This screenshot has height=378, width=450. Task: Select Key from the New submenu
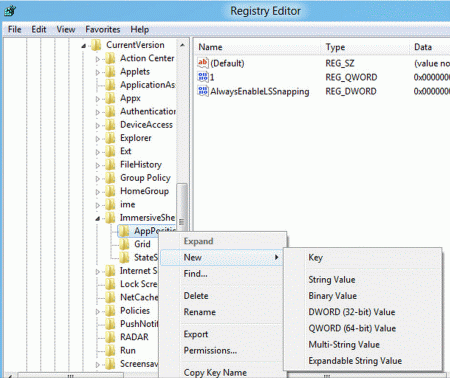tap(363, 257)
